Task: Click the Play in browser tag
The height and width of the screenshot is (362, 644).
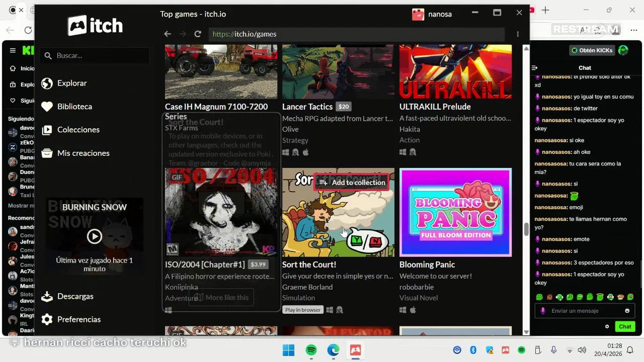Action: pos(303,310)
